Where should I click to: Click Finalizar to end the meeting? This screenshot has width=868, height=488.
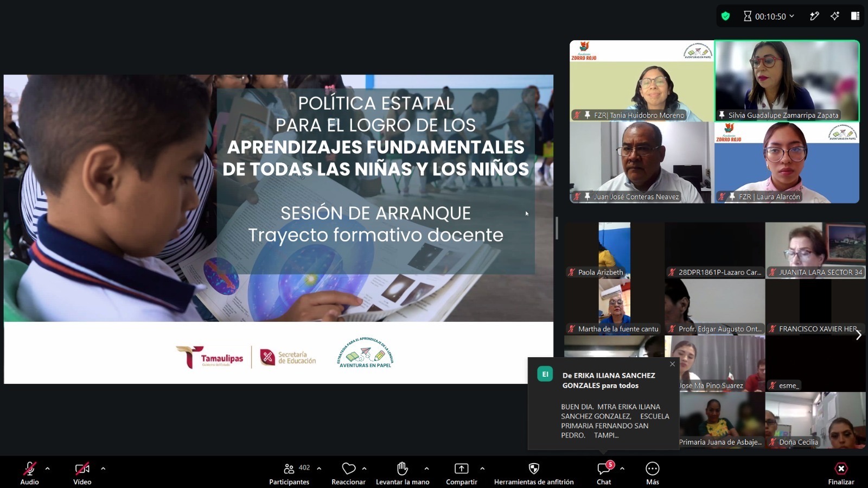(841, 473)
